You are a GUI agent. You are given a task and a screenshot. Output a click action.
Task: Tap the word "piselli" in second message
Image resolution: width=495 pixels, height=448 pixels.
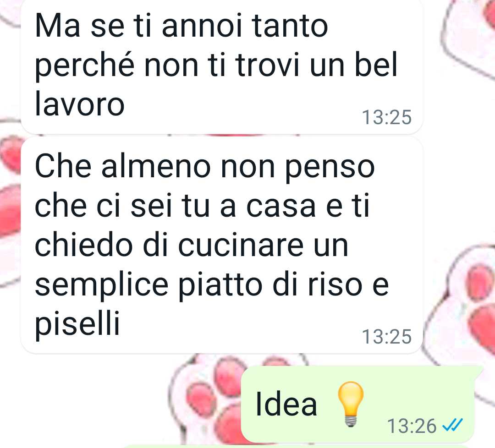[x=77, y=324]
